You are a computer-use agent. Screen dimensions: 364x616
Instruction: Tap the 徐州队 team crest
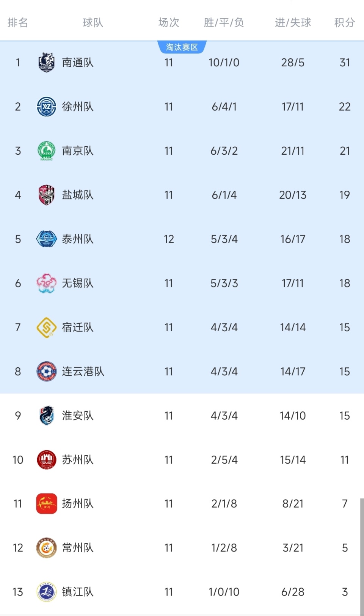(x=46, y=107)
